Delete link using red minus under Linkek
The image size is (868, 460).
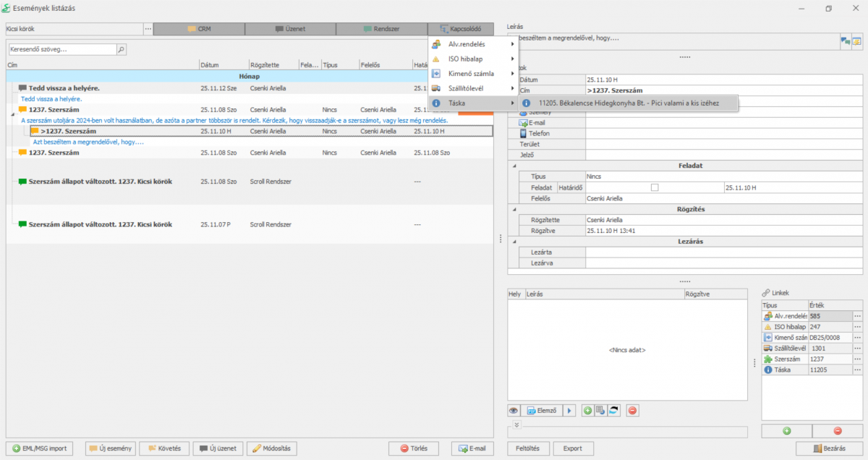pos(838,431)
